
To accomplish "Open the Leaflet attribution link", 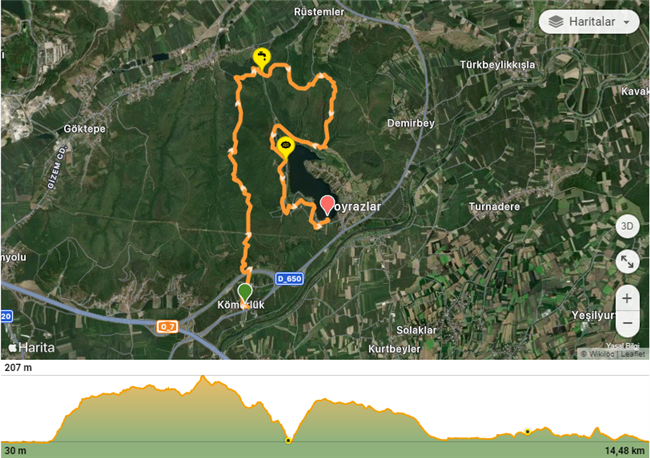I will (633, 354).
